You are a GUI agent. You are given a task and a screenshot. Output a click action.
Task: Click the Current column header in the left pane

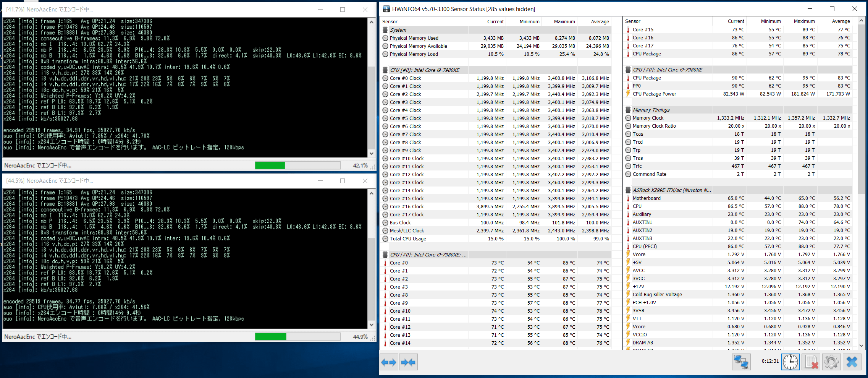(x=487, y=21)
